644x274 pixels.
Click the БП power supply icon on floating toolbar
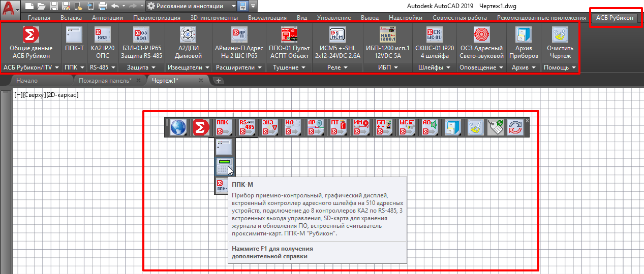click(384, 127)
